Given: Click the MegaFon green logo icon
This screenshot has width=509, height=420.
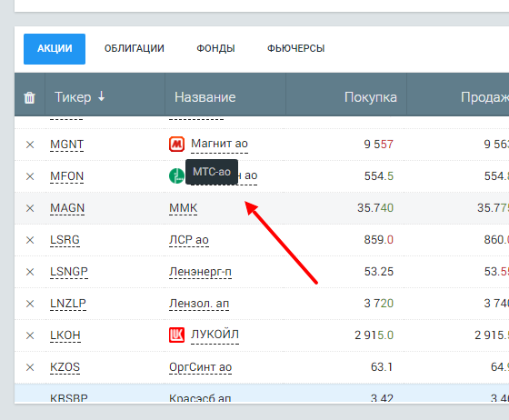Looking at the screenshot, I should point(176,176).
